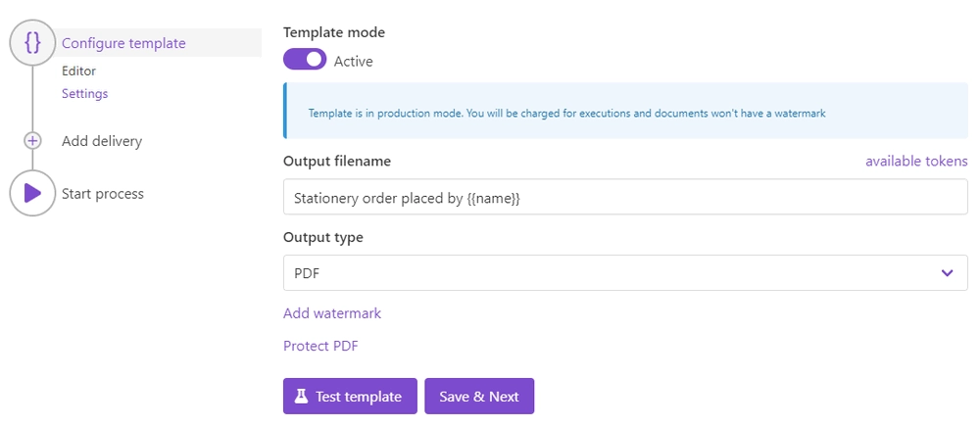Click the Protect PDF link
The width and height of the screenshot is (980, 426).
[320, 346]
